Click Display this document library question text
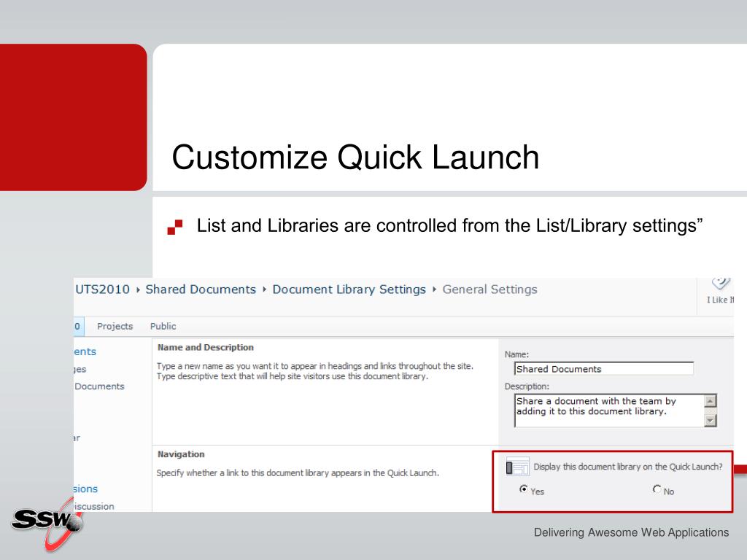Screen dimensions: 747x560 pyautogui.click(x=628, y=467)
